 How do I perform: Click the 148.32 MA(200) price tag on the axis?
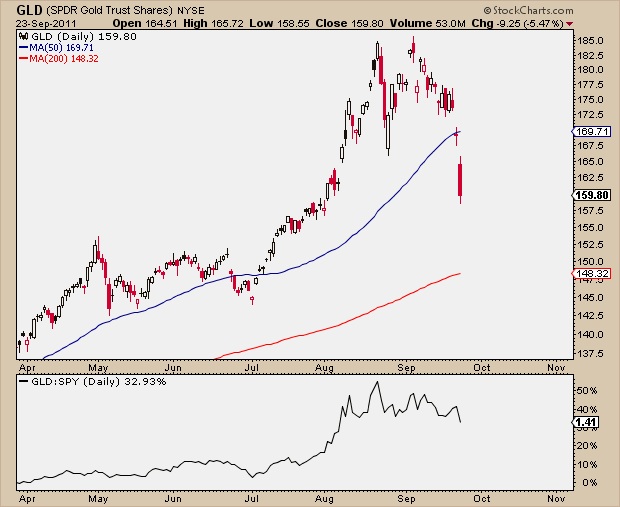coord(592,273)
